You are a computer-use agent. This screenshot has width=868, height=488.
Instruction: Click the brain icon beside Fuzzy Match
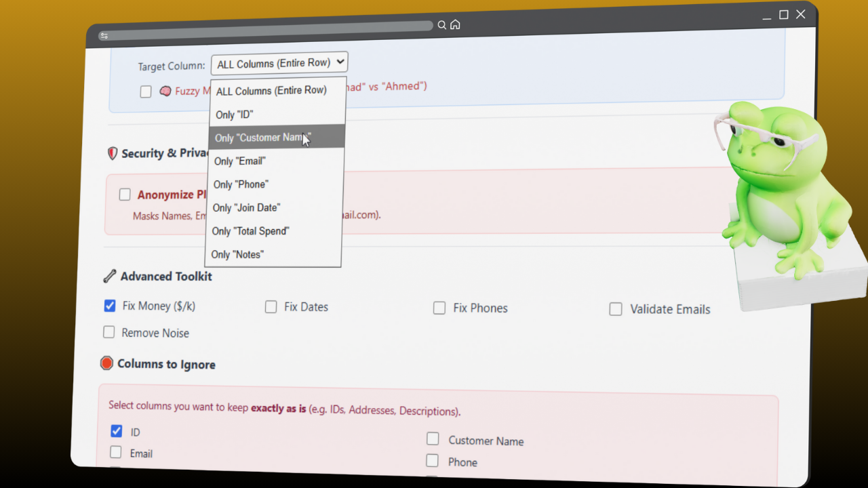coord(165,91)
